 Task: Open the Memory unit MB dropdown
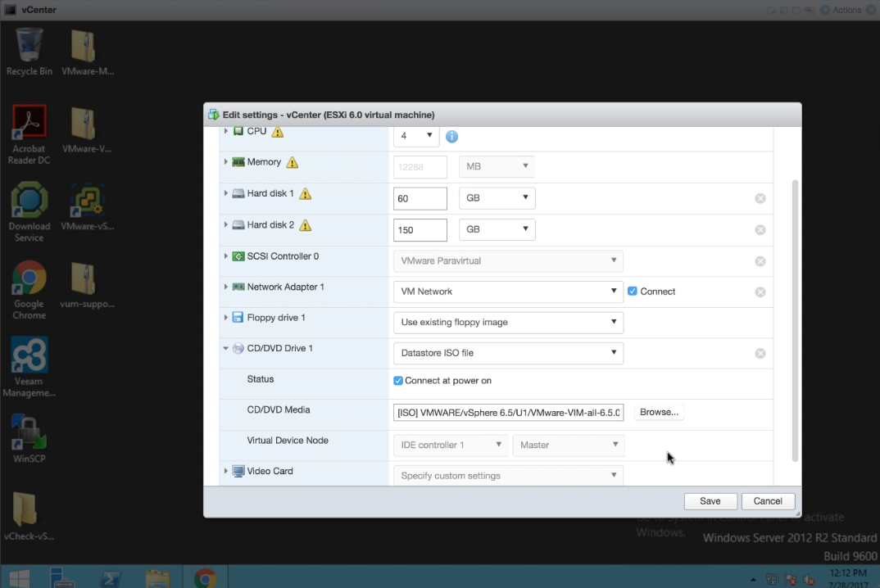(497, 166)
